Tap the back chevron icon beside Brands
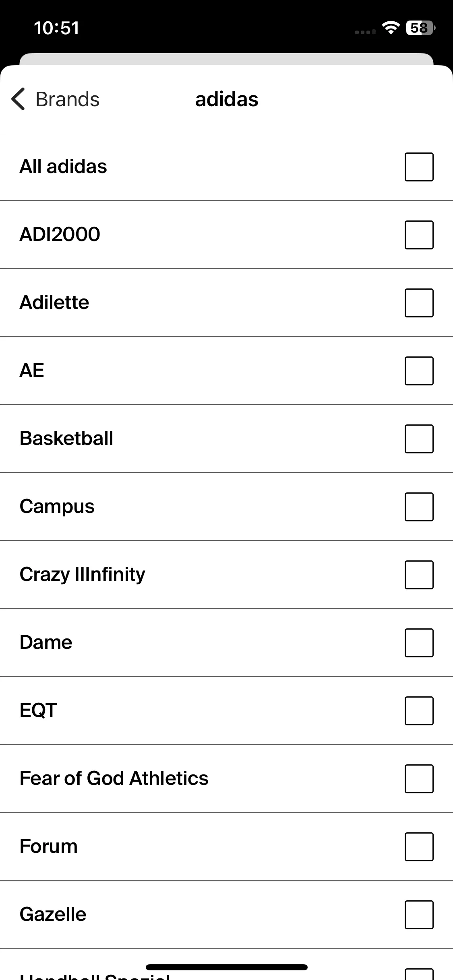Image resolution: width=453 pixels, height=980 pixels. [18, 99]
